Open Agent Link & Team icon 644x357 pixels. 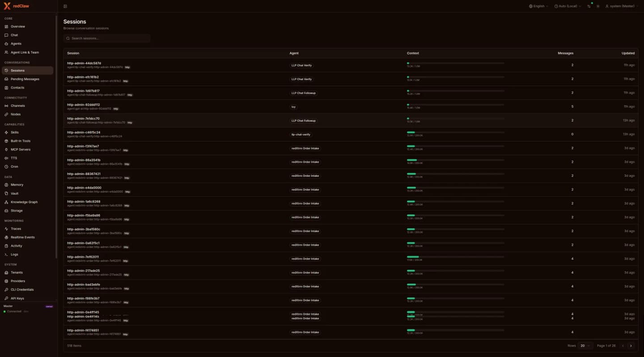coord(6,52)
